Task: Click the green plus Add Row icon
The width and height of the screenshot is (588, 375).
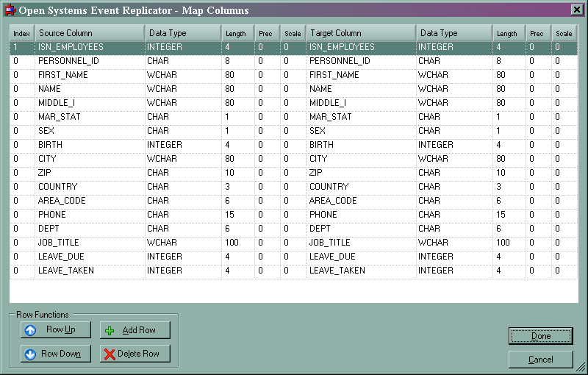Action: (110, 330)
